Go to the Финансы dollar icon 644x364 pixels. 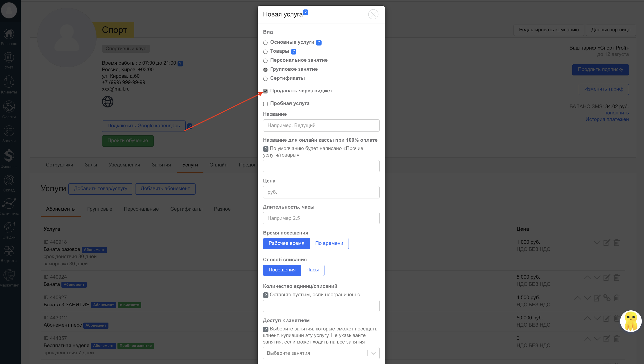9,156
